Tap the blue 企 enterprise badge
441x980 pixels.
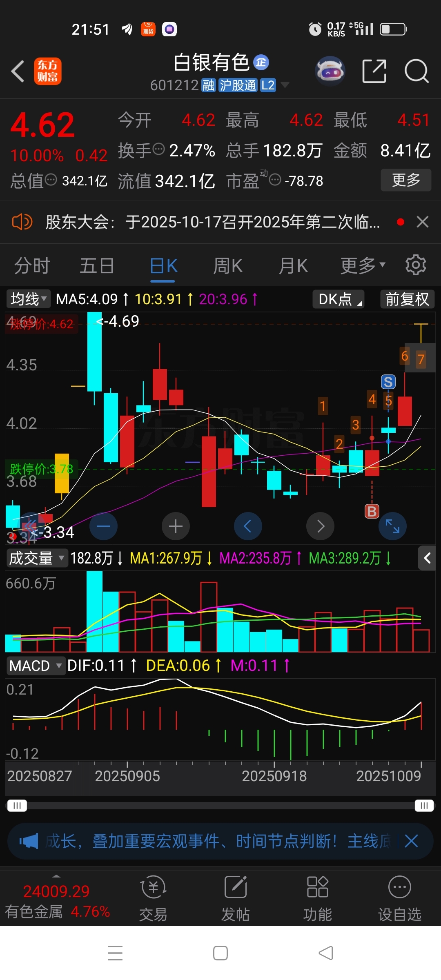[261, 62]
